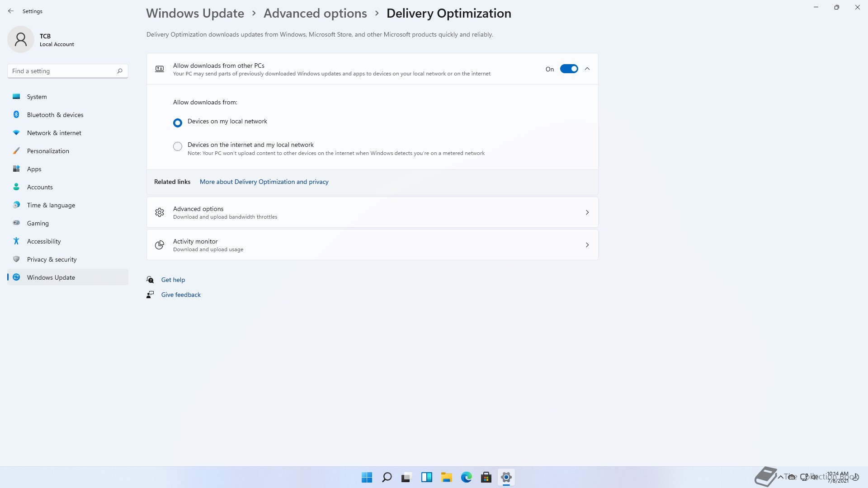Click the back arrow in Settings
The image size is (868, 488).
tap(11, 11)
